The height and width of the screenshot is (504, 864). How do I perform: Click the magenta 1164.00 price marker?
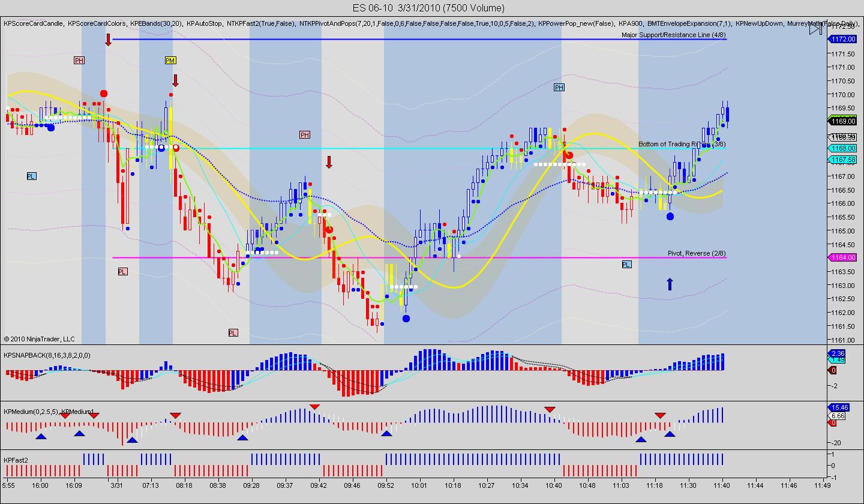pyautogui.click(x=843, y=257)
